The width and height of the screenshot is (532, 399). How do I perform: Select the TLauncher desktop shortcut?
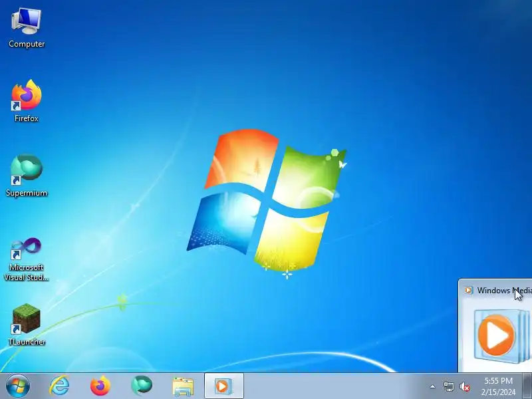(x=27, y=325)
